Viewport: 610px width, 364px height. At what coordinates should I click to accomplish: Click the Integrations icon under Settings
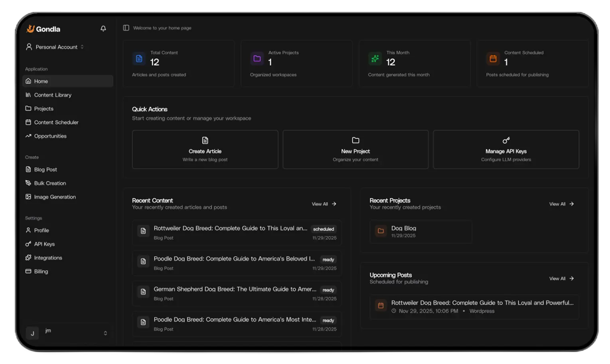(x=28, y=258)
